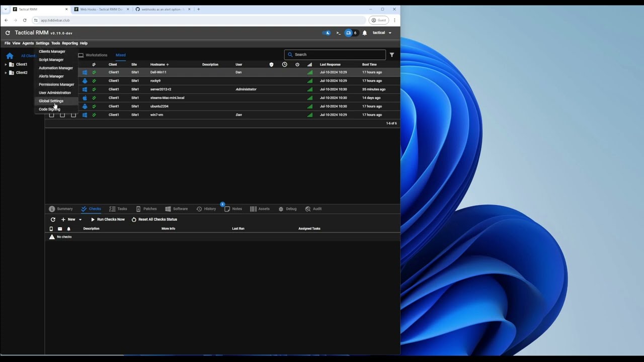Switch to the Mixed tab

click(121, 55)
